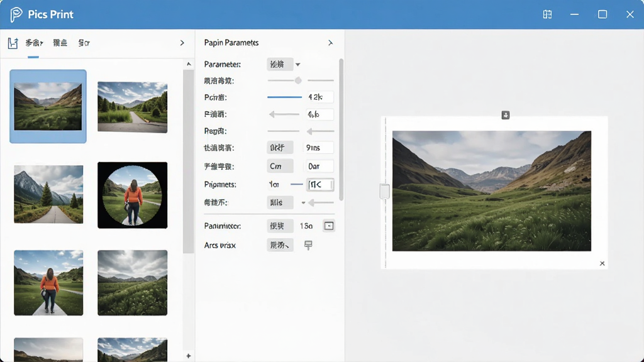Click the 15o value in Panimiccer row

pos(306,226)
